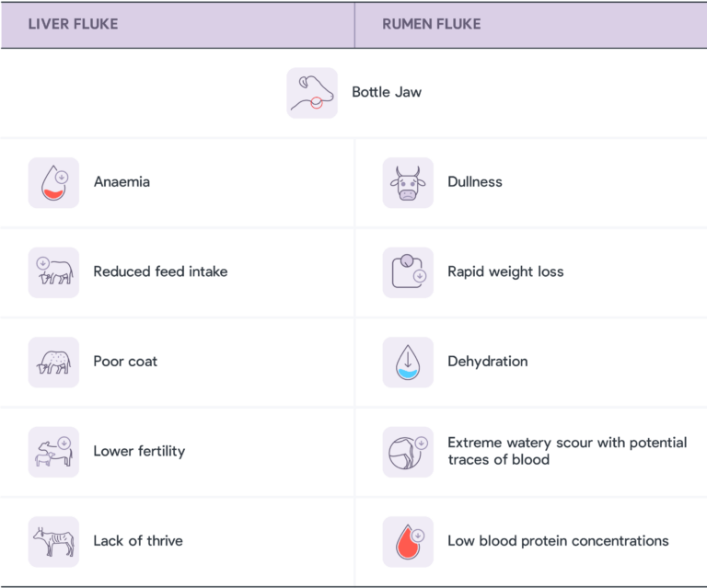Click the Lack of thrive thin cow icon
The image size is (707, 588).
tap(53, 541)
